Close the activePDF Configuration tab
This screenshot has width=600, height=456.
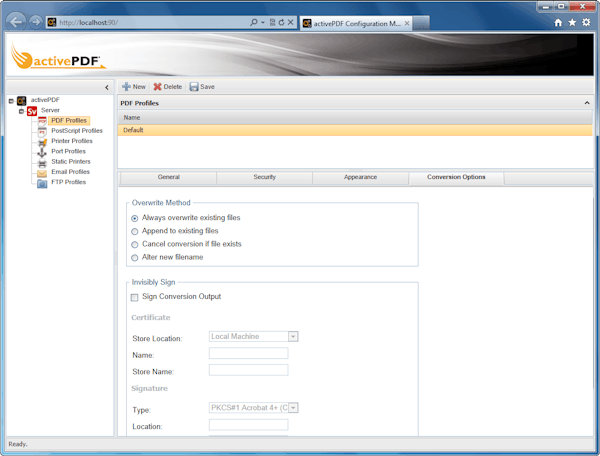(407, 23)
